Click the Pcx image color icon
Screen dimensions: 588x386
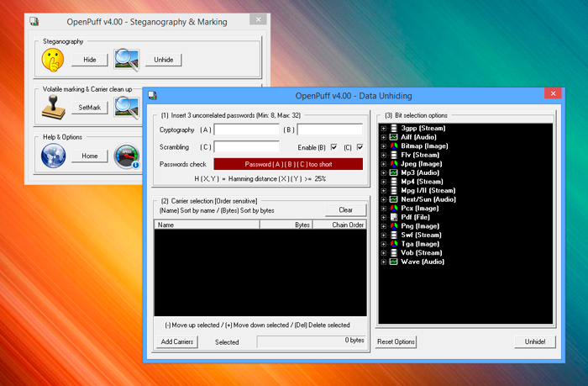pyautogui.click(x=393, y=208)
